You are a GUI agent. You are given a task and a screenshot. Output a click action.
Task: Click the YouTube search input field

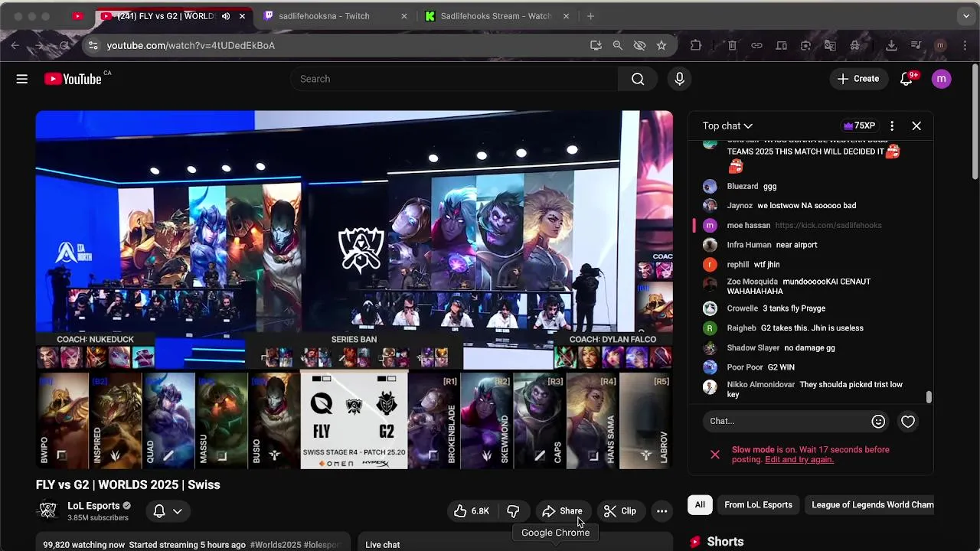(454, 79)
